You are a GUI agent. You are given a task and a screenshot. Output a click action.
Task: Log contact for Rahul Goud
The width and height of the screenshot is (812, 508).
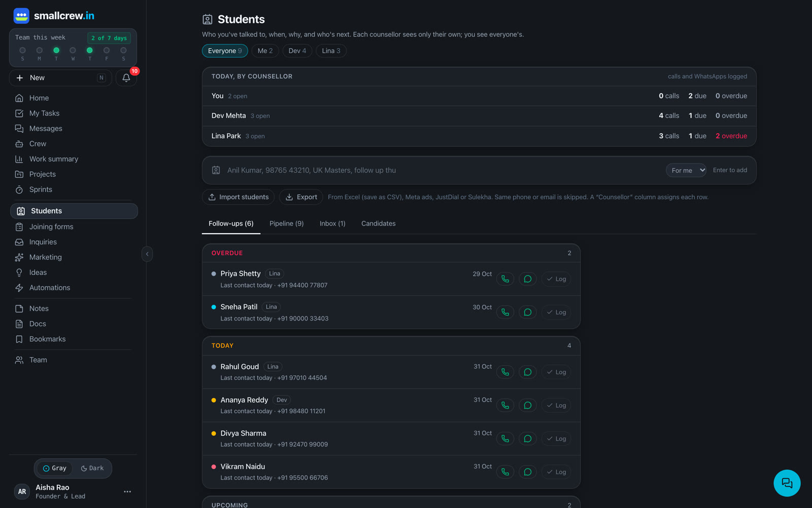tap(556, 372)
